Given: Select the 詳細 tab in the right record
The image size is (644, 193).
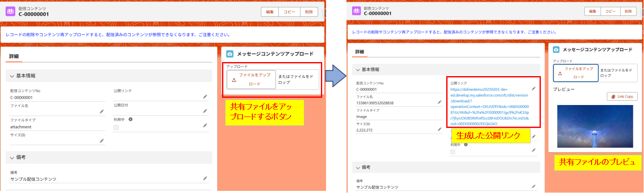Looking at the screenshot, I should point(360,52).
